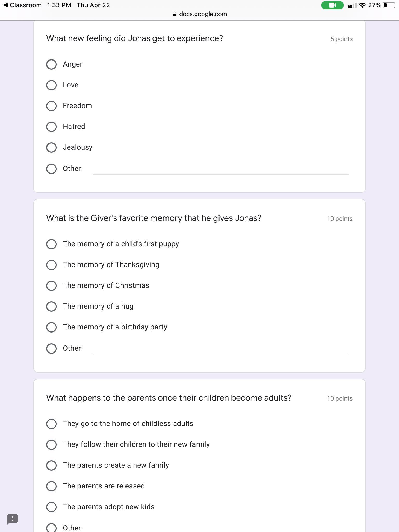Screen dimensions: 399x532
Task: Tap the back arrow to Classroom
Action: [5, 5]
